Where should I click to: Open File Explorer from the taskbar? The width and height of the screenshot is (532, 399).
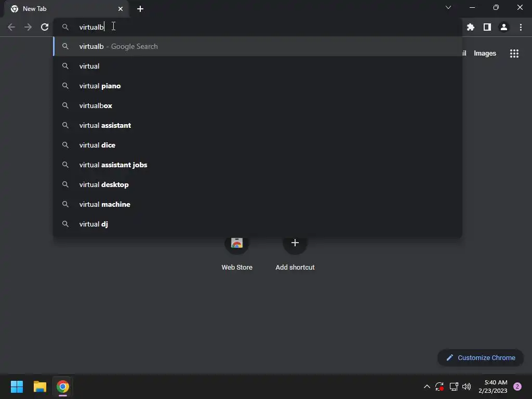click(40, 387)
